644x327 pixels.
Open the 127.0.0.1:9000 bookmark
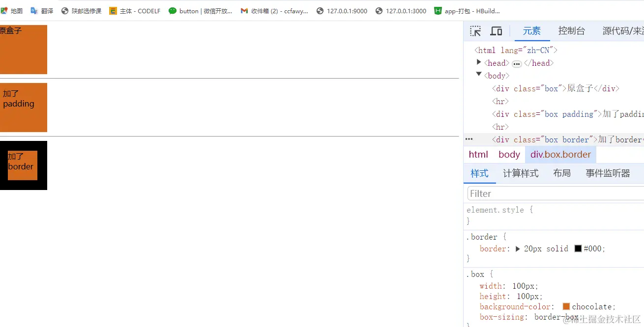[x=342, y=11]
